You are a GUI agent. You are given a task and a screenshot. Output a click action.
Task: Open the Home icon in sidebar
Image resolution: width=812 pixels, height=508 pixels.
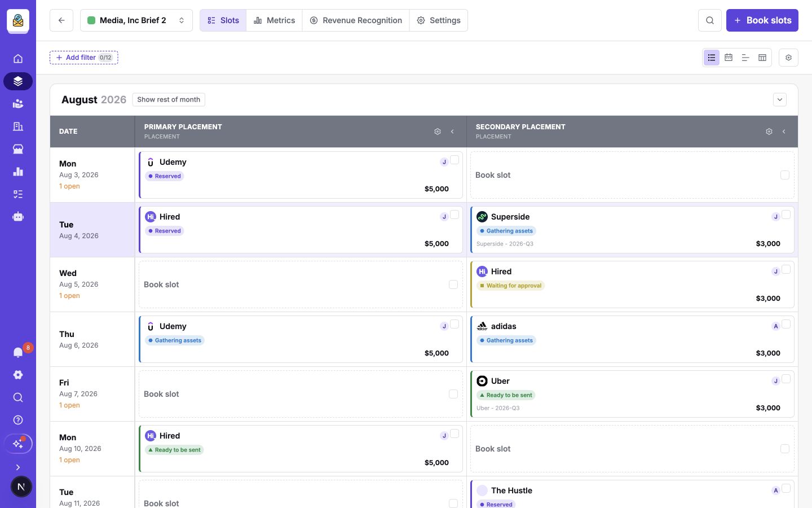pyautogui.click(x=18, y=58)
